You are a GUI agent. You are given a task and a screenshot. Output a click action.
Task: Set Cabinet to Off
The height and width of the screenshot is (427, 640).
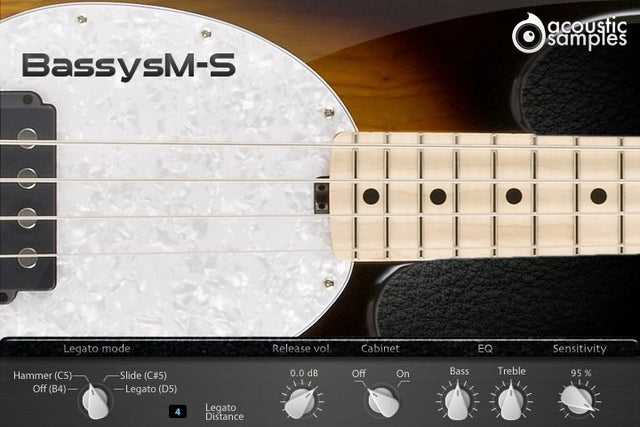pos(358,374)
